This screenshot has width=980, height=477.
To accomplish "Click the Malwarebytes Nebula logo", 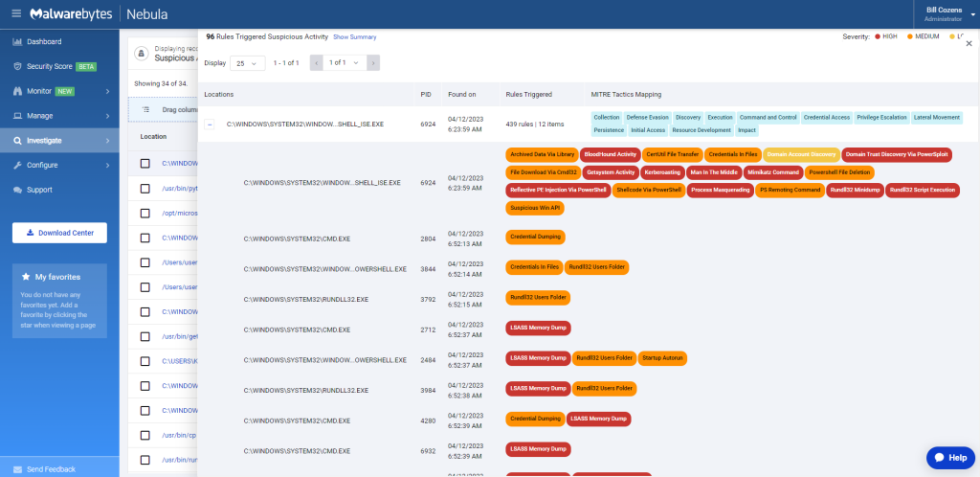I will 99,13.
